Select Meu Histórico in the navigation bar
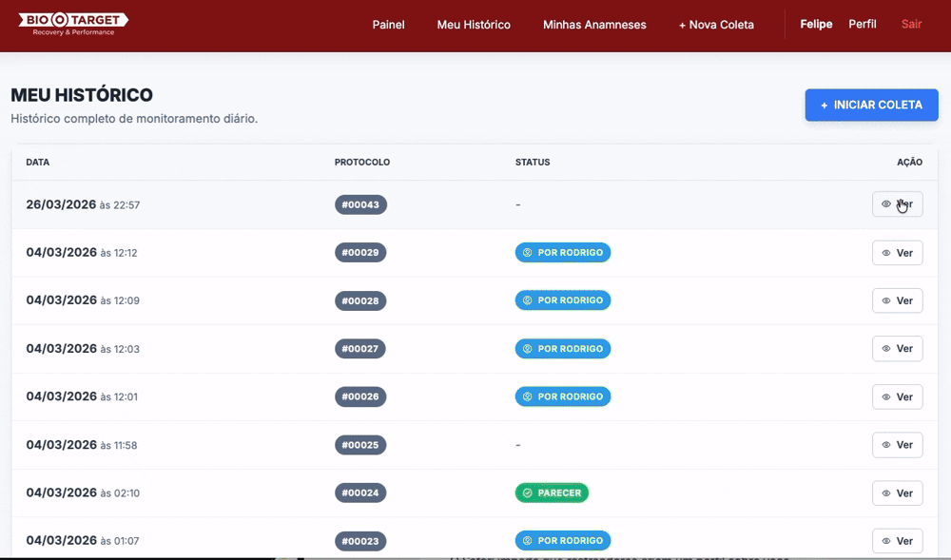951x560 pixels. coord(474,25)
